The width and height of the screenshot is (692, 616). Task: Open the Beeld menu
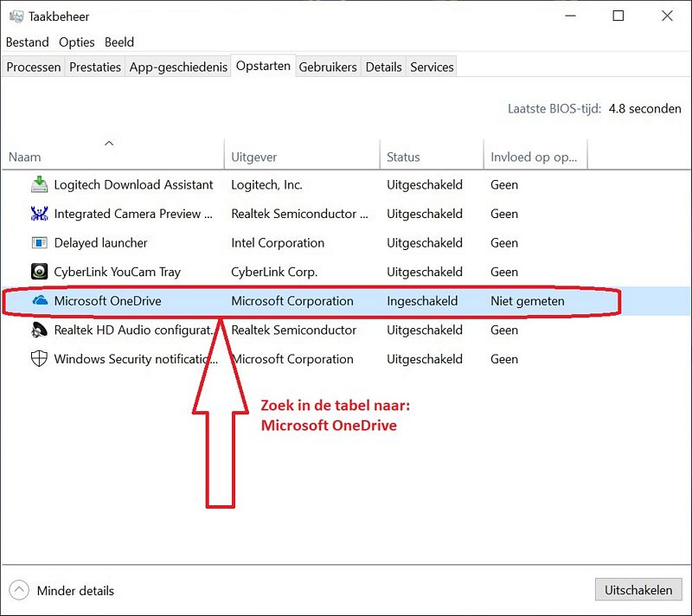119,42
